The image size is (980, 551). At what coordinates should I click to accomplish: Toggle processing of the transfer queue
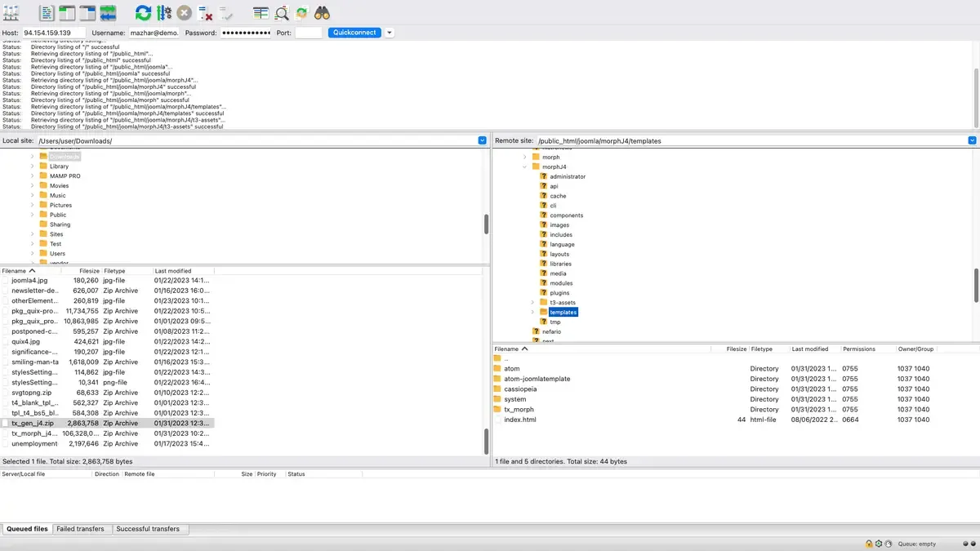(164, 13)
